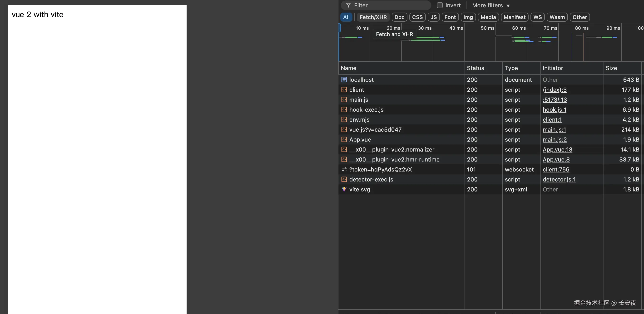Viewport: 644px width, 314px height.
Task: Focus the Filter text input
Action: (390, 5)
